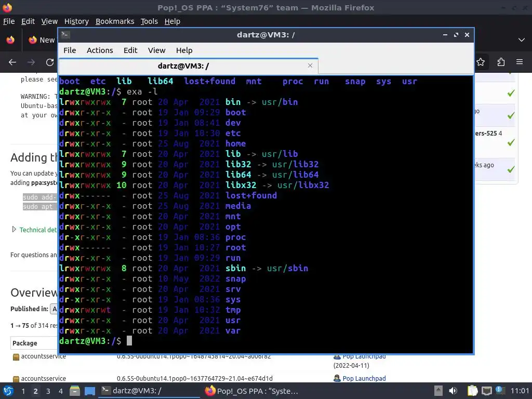Open volume control tray icon
This screenshot has width=532, height=399.
453,391
